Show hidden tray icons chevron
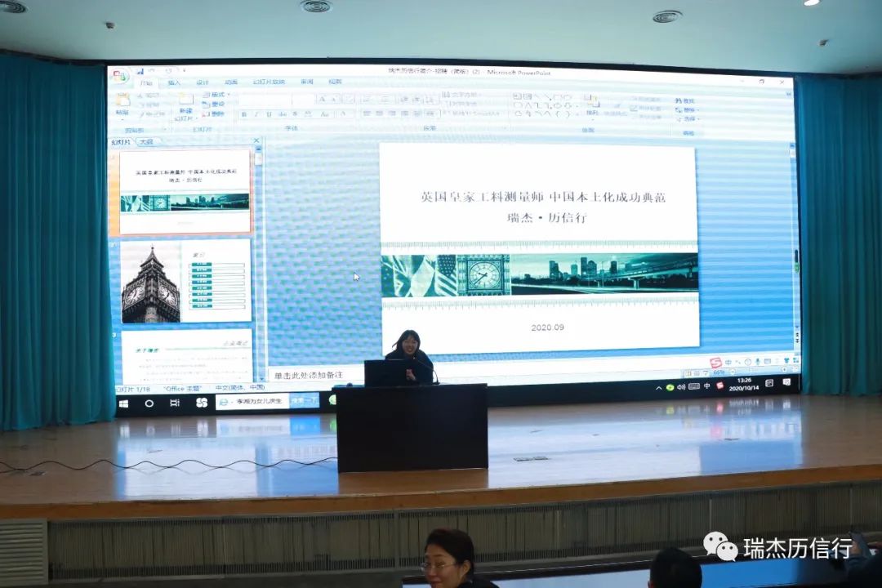Viewport: 882px width, 588px height. 658,388
